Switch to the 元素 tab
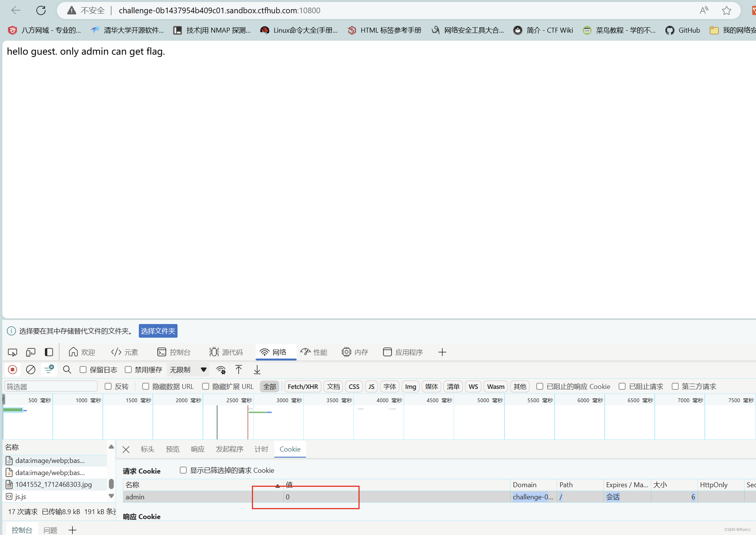This screenshot has width=756, height=535. [x=125, y=352]
